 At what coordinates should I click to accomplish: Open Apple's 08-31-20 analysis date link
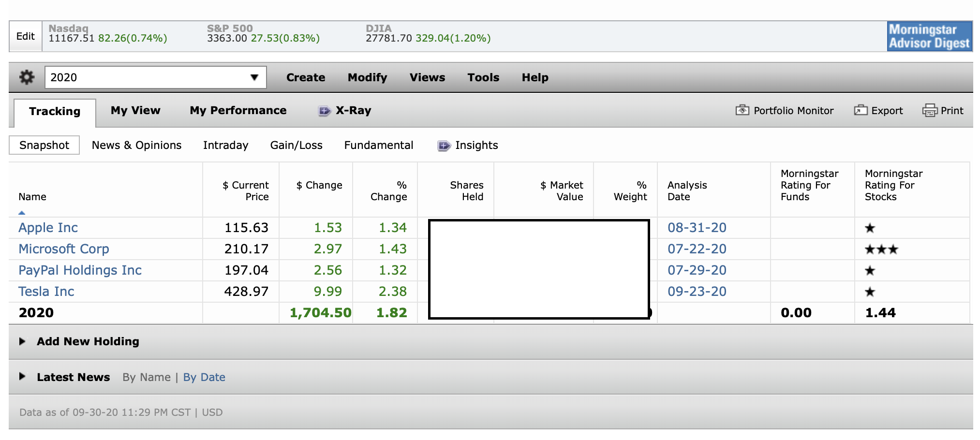[x=697, y=228]
